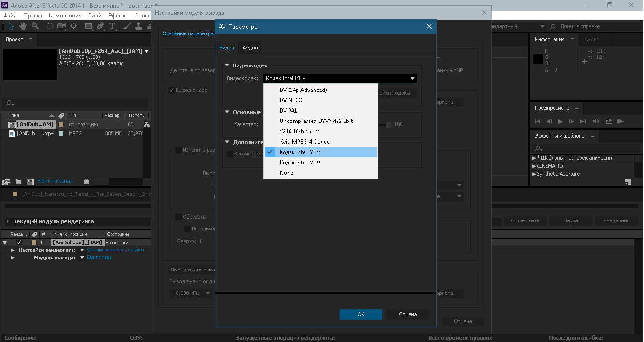Create new composition icon in Project panel
The height and width of the screenshot is (342, 644).
tap(30, 181)
